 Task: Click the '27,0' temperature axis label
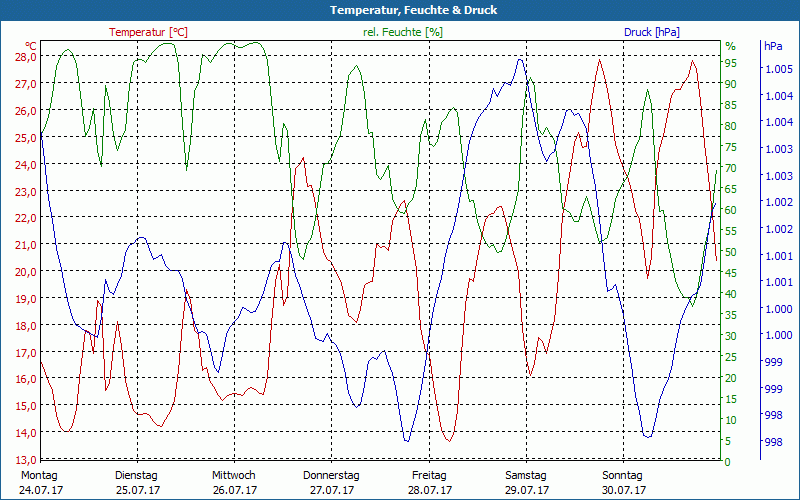[26, 84]
